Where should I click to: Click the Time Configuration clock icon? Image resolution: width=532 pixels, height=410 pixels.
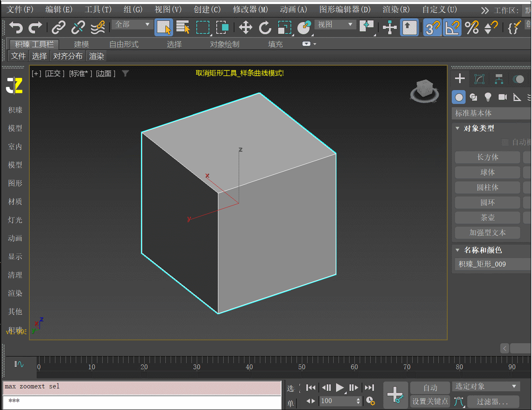[x=370, y=401]
